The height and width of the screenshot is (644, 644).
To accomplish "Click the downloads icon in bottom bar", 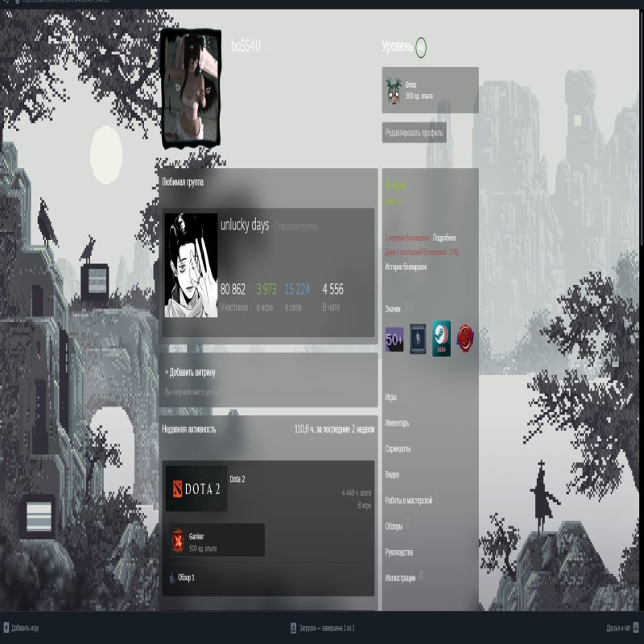I will click(x=293, y=628).
